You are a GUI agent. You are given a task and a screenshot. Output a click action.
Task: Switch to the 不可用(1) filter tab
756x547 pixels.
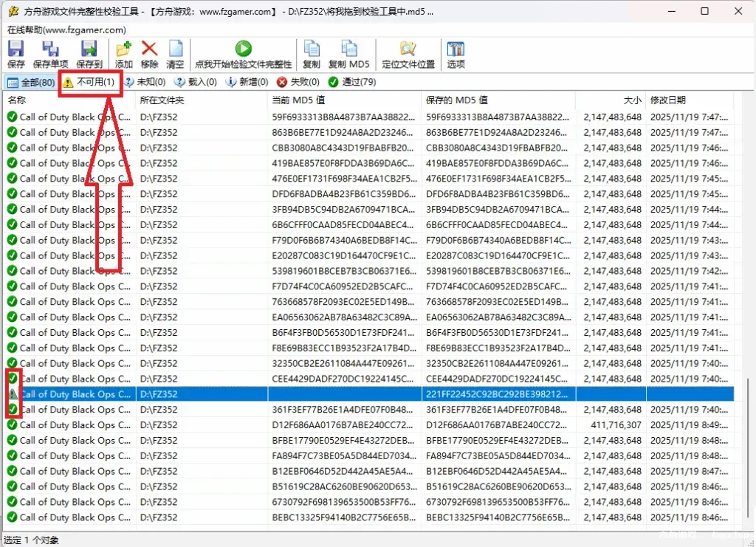point(89,82)
